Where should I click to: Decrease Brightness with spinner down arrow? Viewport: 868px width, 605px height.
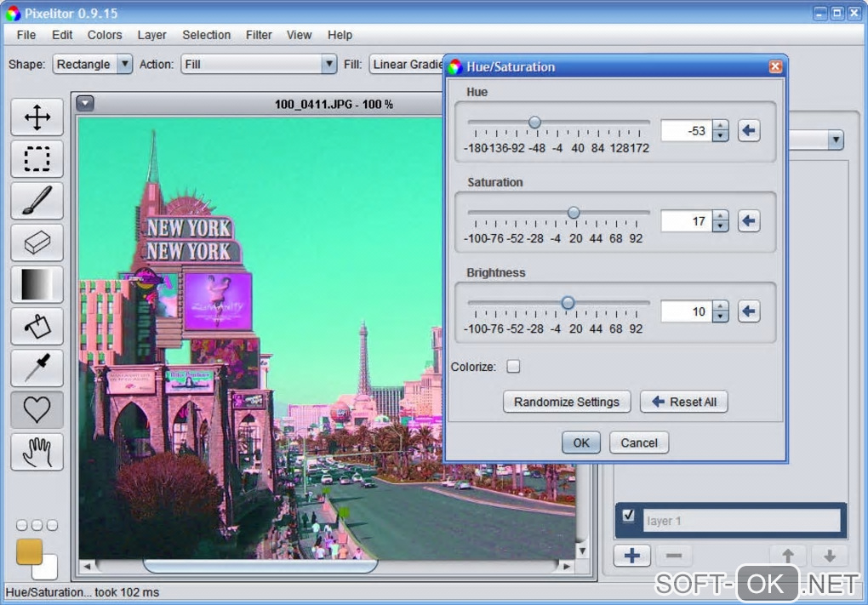tap(720, 317)
